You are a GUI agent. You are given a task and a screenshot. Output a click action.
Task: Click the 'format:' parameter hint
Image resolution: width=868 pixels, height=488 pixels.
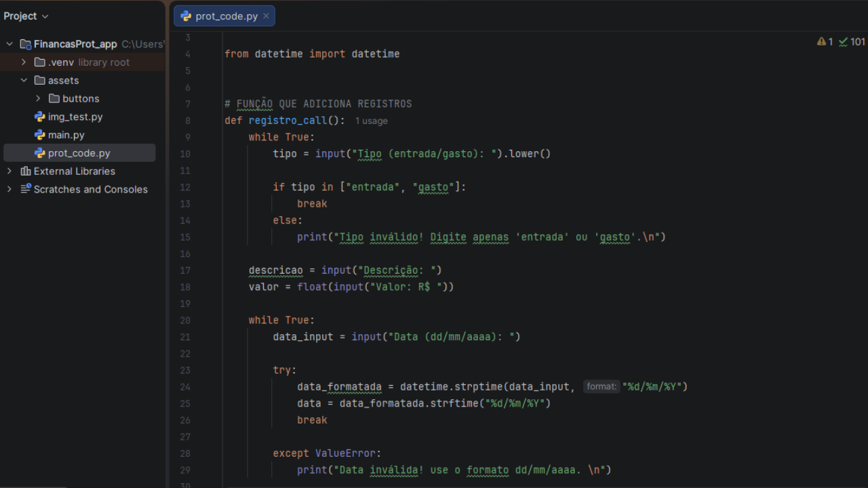tap(601, 386)
